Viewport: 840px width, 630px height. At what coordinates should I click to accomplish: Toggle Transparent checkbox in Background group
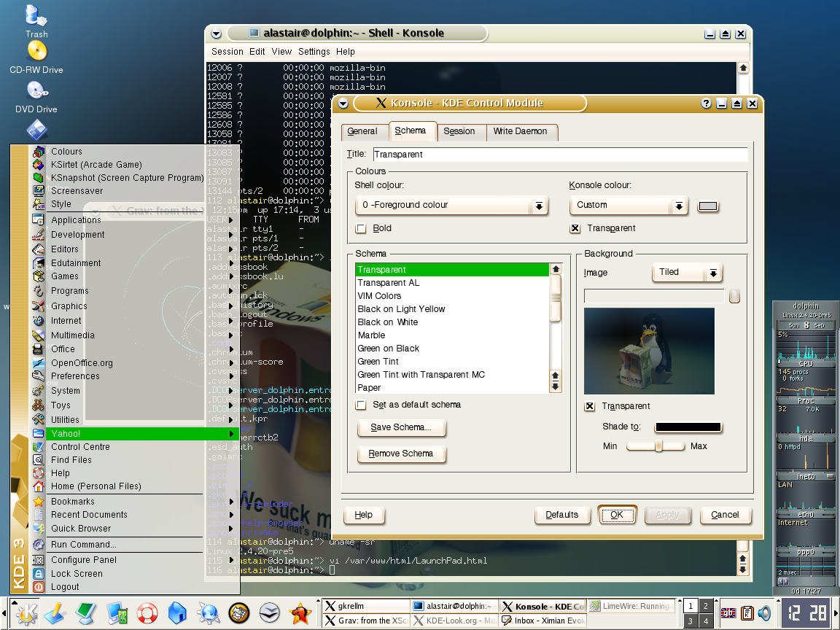point(590,407)
